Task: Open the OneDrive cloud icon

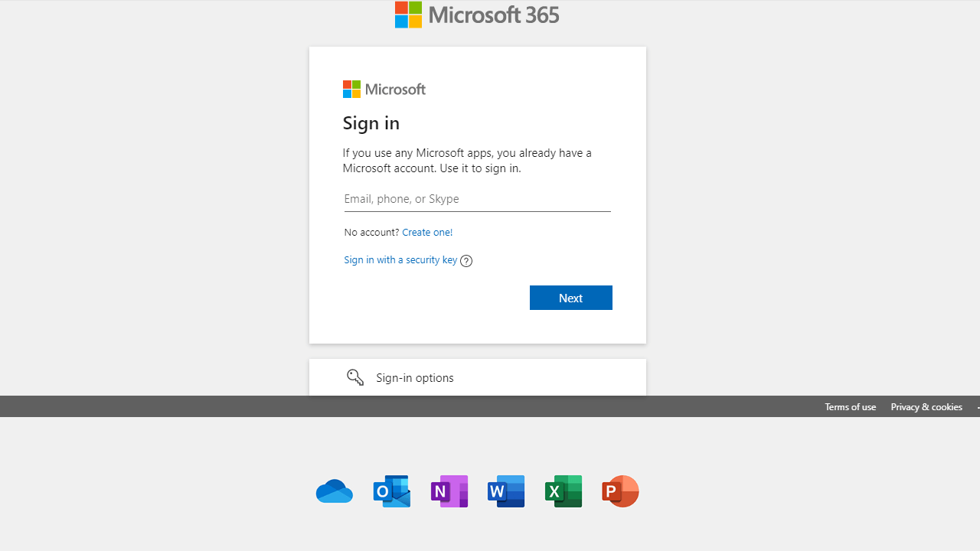Action: 334,491
